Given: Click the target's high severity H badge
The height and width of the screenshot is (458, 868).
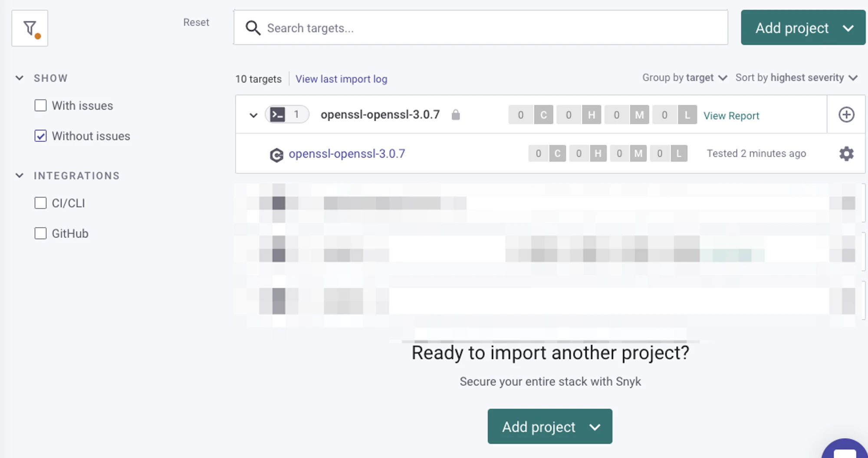Looking at the screenshot, I should pos(591,115).
